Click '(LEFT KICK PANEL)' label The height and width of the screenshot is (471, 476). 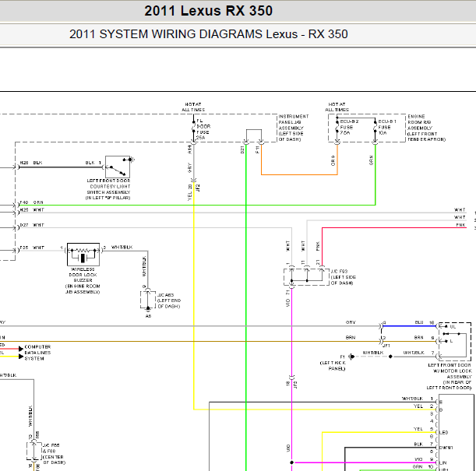333,366
